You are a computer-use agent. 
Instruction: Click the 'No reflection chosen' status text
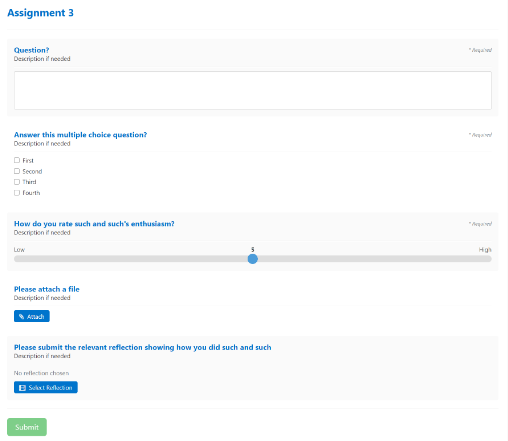tap(41, 373)
